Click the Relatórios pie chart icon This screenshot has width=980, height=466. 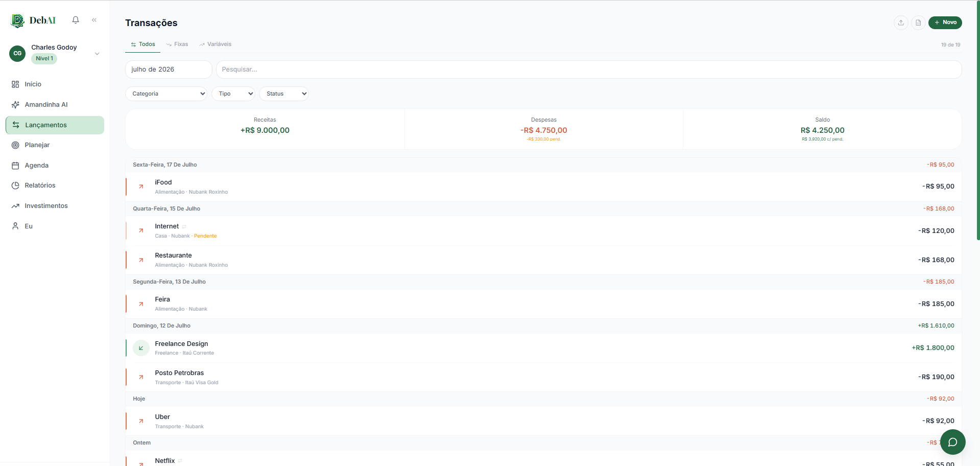click(x=15, y=185)
